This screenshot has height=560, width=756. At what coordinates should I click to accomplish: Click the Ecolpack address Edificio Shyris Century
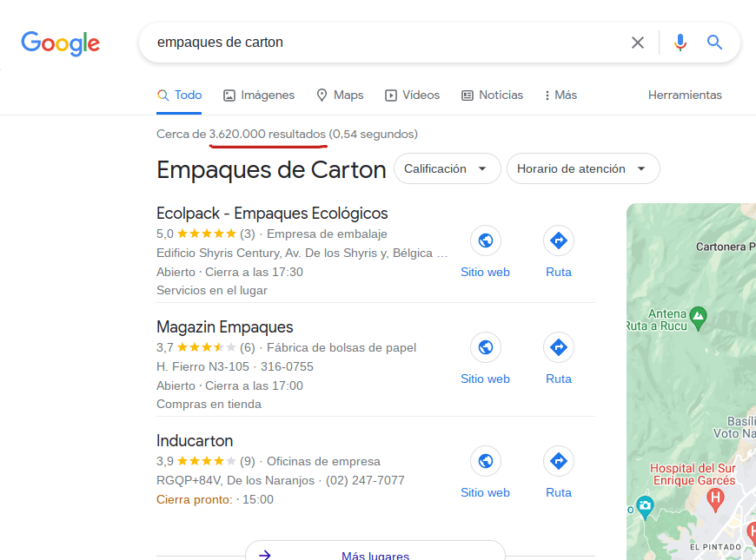point(302,254)
